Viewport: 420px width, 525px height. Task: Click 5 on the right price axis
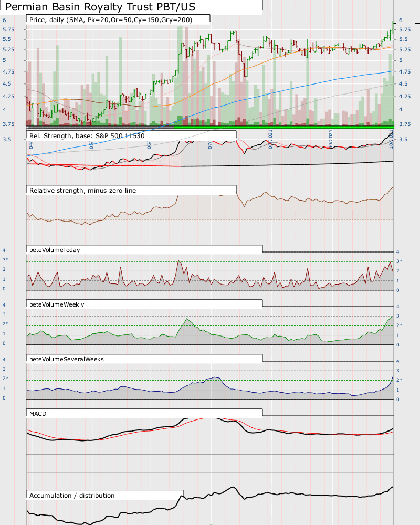pos(401,60)
